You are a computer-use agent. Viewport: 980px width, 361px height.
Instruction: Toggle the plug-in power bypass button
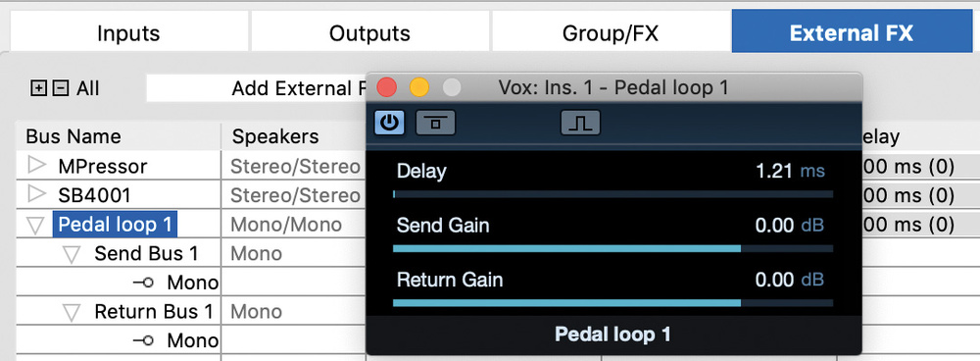click(x=389, y=122)
